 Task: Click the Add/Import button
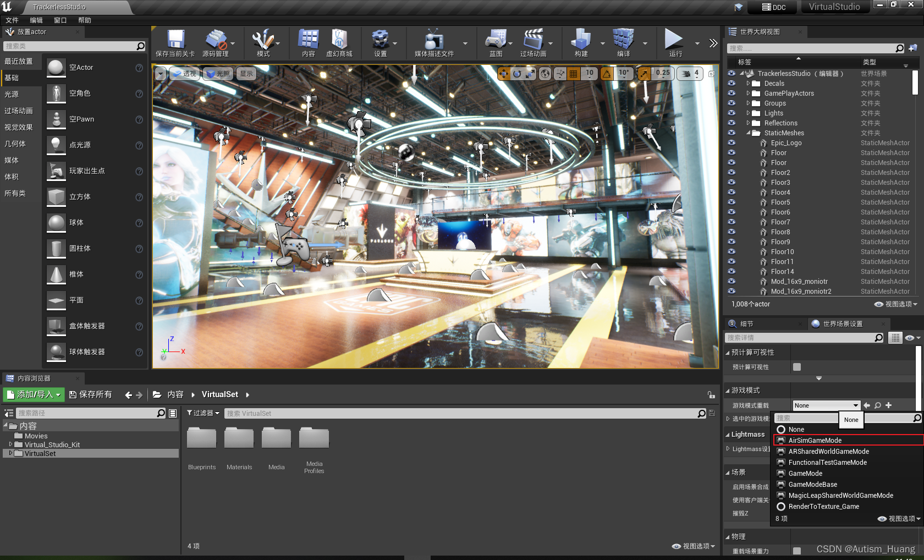click(x=34, y=394)
